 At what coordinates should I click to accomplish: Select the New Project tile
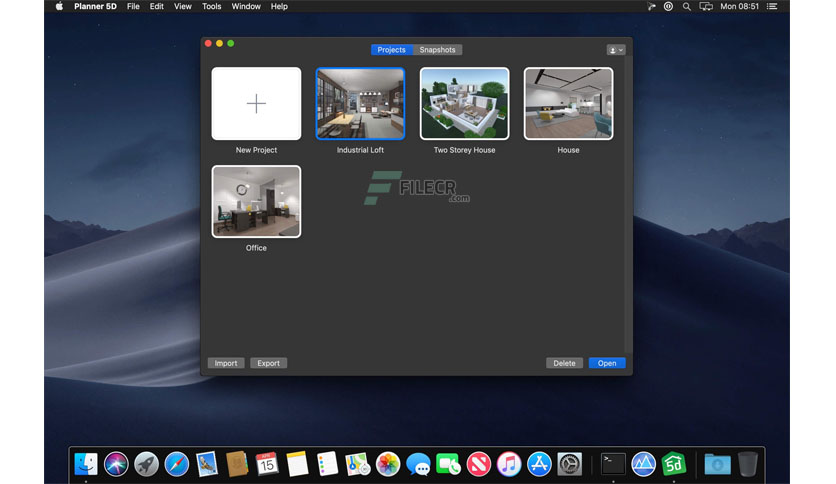coord(256,103)
